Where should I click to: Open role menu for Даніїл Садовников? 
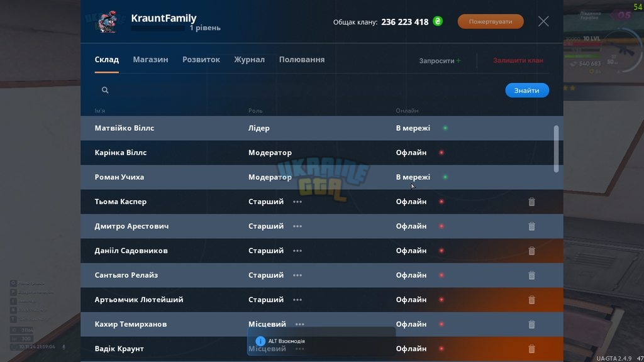pyautogui.click(x=297, y=251)
